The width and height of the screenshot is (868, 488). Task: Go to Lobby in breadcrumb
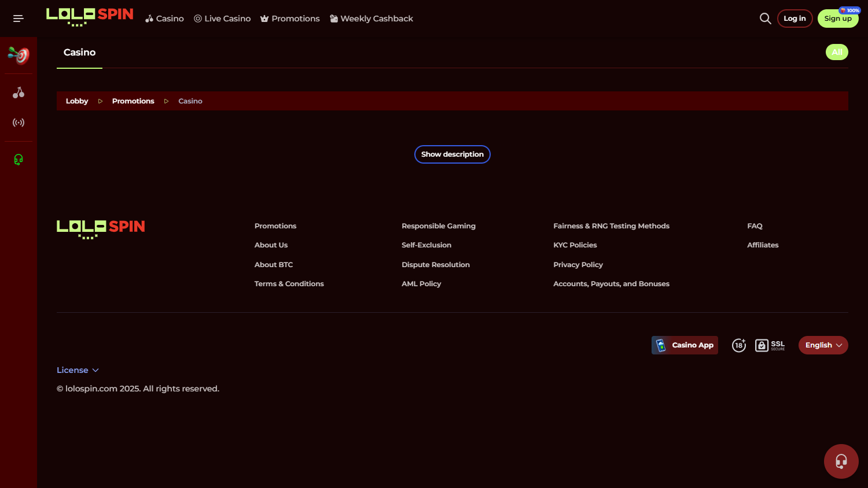pos(77,101)
